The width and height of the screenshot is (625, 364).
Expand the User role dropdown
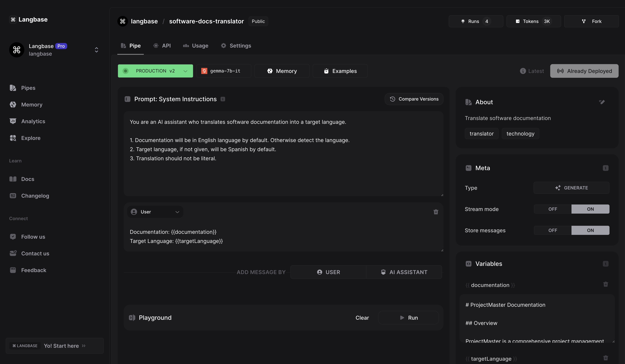pos(155,212)
